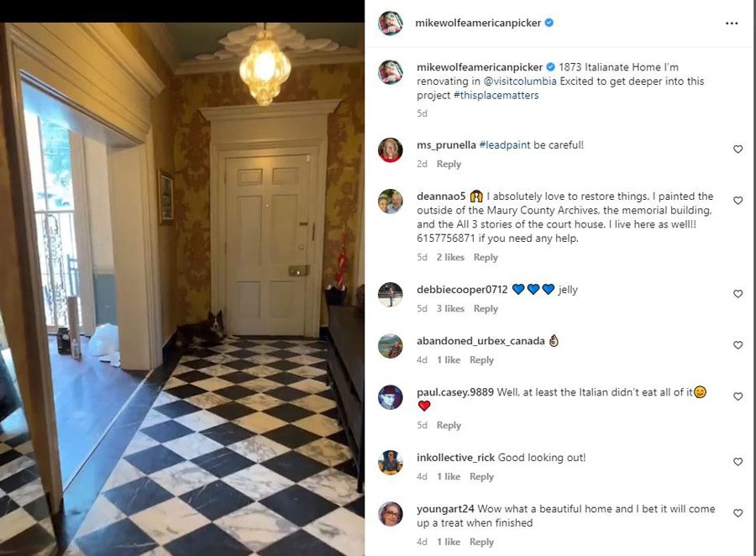This screenshot has width=756, height=556.
Task: Toggle the like heart on debbiecooper0712's comment
Action: coord(738,294)
